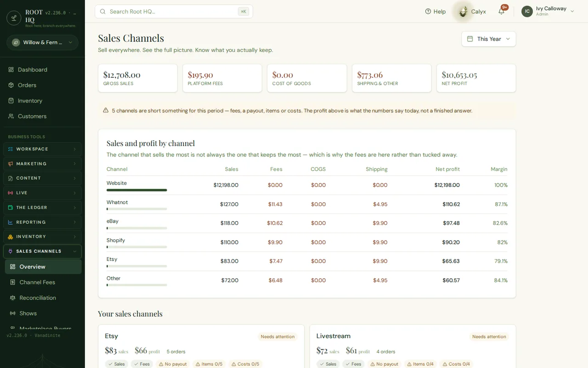Open the Orders page
Screen dimensions: 588x368
coord(42,85)
